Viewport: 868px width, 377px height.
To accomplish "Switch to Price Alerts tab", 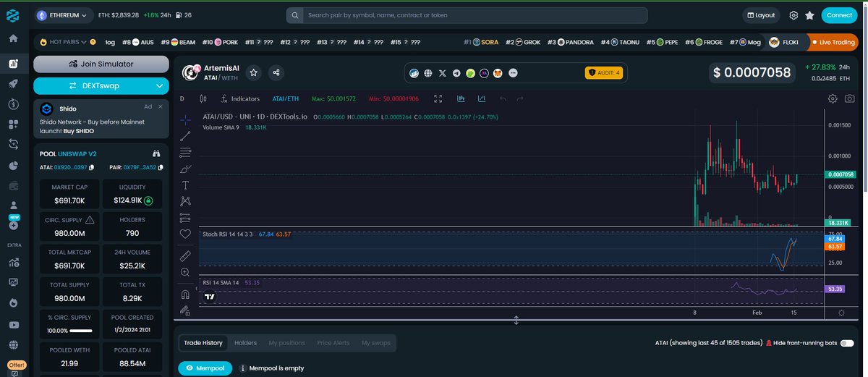I will click(x=333, y=343).
